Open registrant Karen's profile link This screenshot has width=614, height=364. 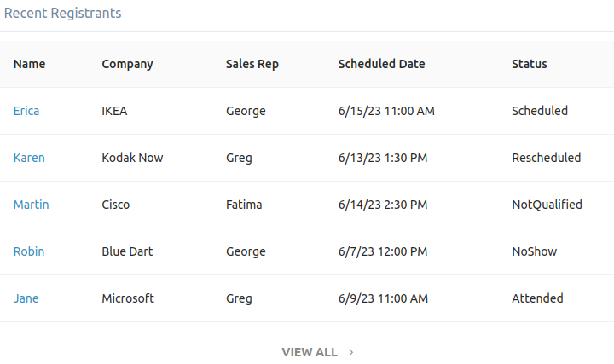point(29,158)
